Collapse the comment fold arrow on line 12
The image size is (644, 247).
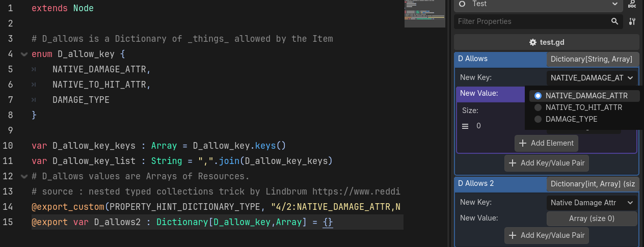point(24,177)
